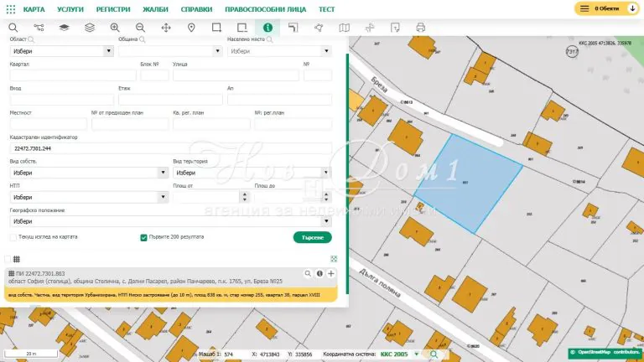Activate the info identify tool

click(x=267, y=28)
